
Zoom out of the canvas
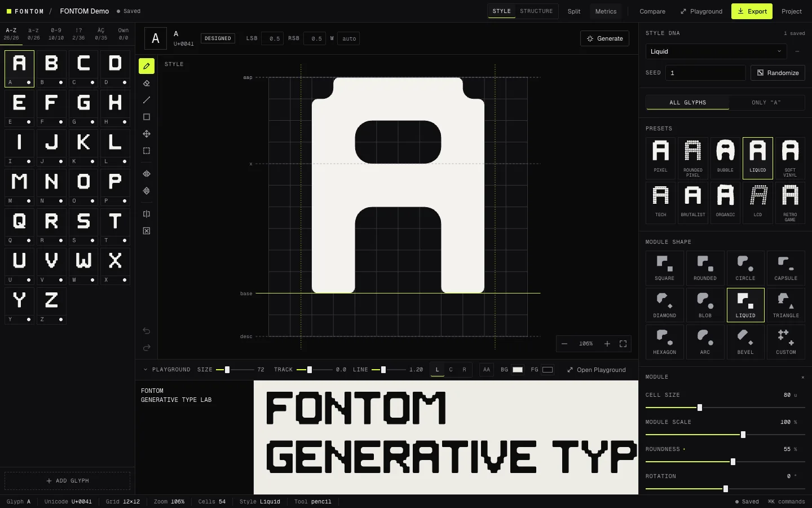[564, 344]
